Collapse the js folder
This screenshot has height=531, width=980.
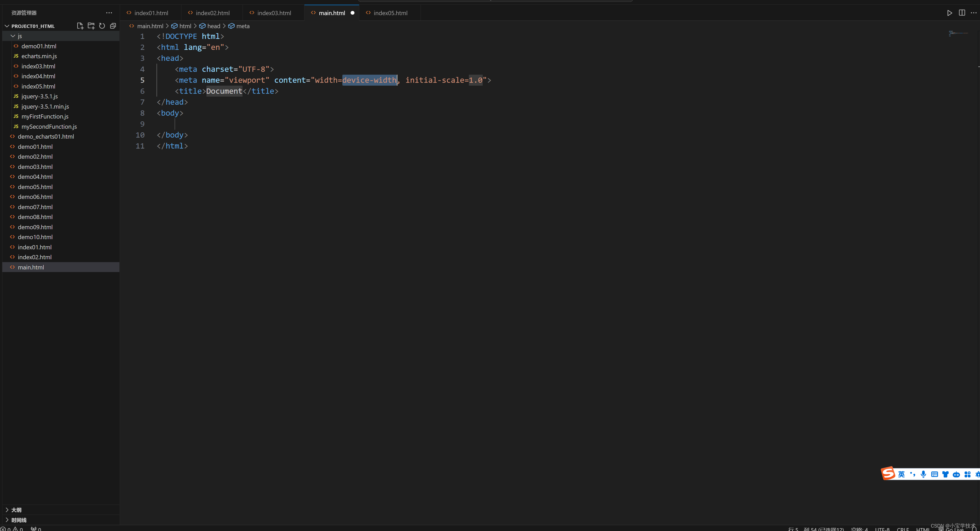click(x=13, y=36)
